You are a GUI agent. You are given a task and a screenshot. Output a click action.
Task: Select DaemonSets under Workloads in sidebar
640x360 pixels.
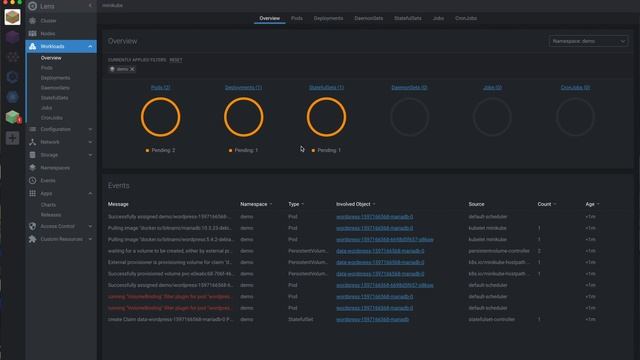[x=55, y=88]
